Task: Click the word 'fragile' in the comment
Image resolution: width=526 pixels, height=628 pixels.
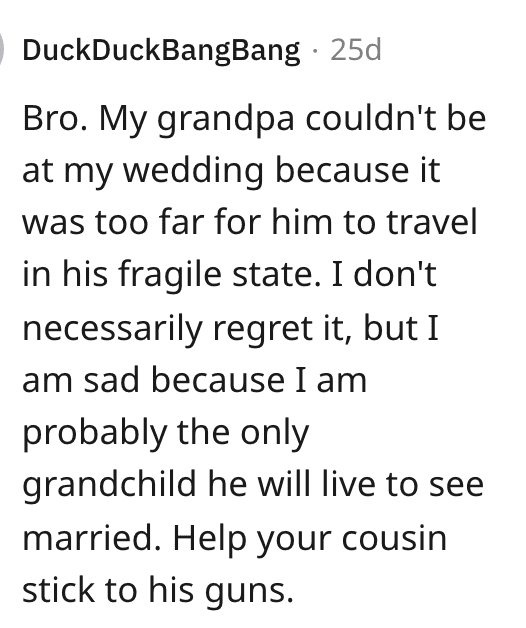Action: pos(169,277)
